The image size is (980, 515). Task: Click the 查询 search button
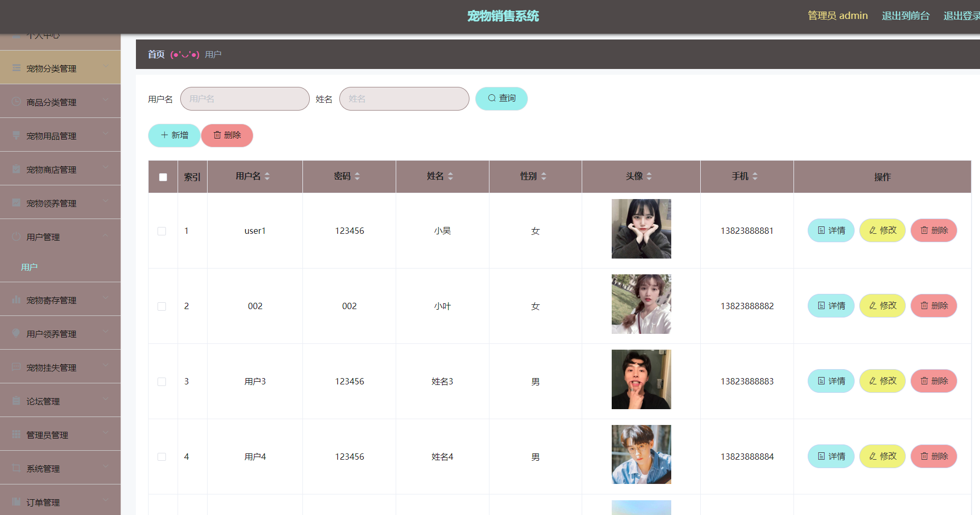(x=502, y=98)
